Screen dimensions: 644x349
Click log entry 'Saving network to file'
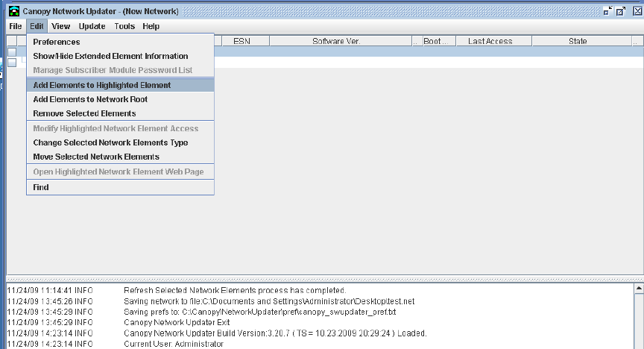point(269,301)
